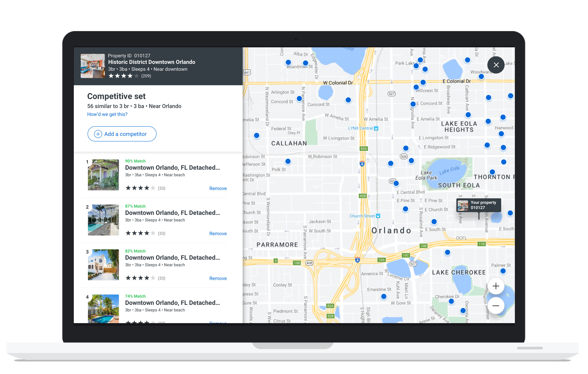
Task: Open the 74% Match listing thumbnail
Action: pos(103,309)
